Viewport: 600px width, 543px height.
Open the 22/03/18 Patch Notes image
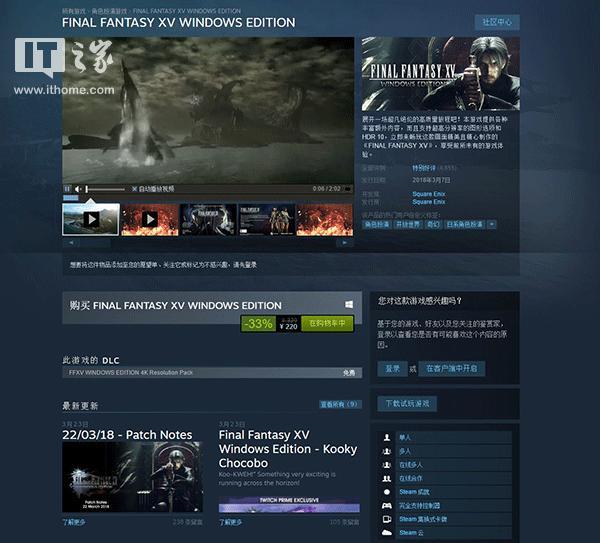[131, 477]
